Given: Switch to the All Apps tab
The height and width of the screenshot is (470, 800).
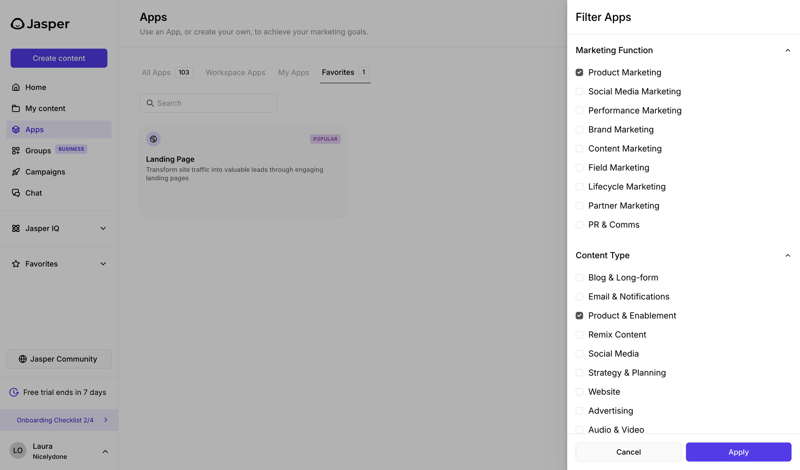Looking at the screenshot, I should (166, 72).
